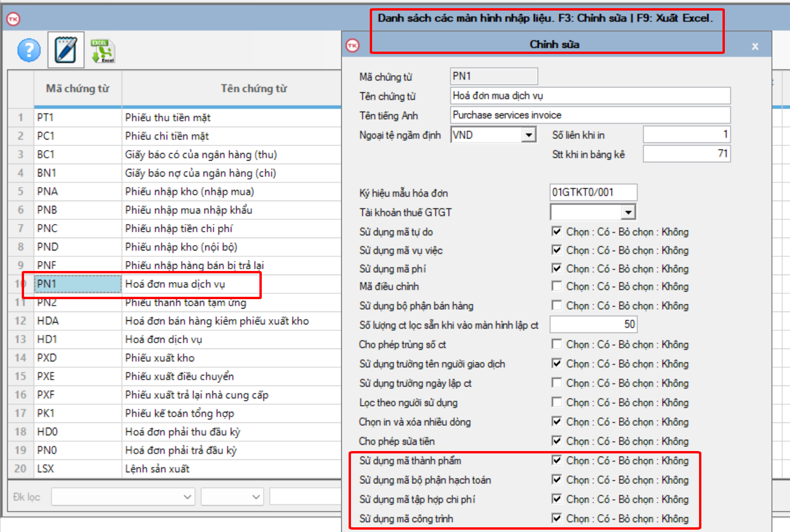Open the Ngoại tệ ngầm định dropdown
790x532 pixels.
coord(529,135)
